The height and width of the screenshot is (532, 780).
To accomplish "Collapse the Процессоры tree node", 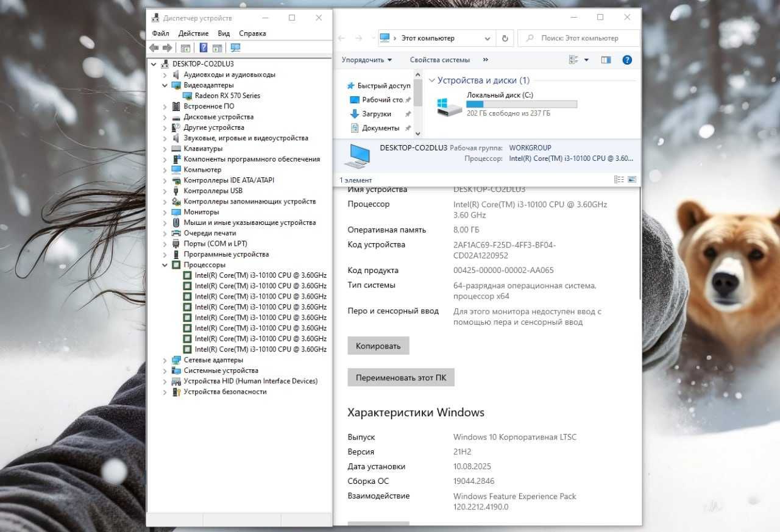I will pyautogui.click(x=165, y=265).
